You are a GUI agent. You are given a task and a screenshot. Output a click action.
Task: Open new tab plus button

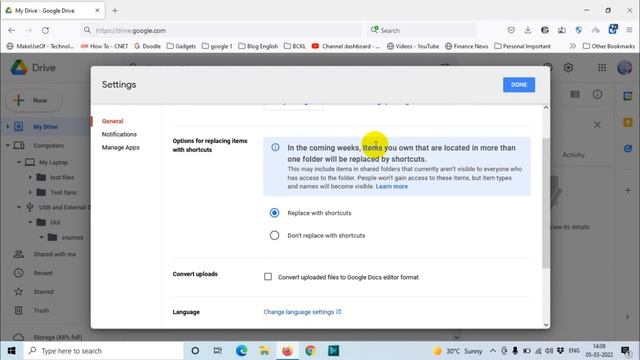[115, 11]
